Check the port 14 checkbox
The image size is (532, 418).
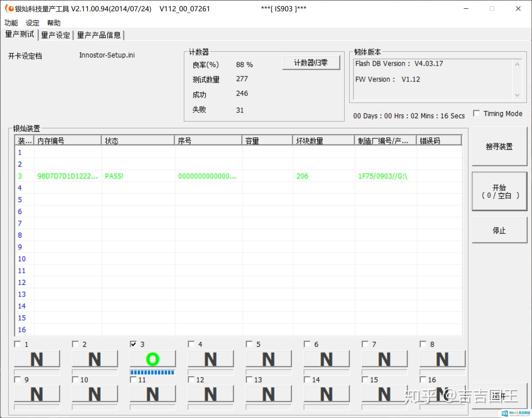[307, 380]
